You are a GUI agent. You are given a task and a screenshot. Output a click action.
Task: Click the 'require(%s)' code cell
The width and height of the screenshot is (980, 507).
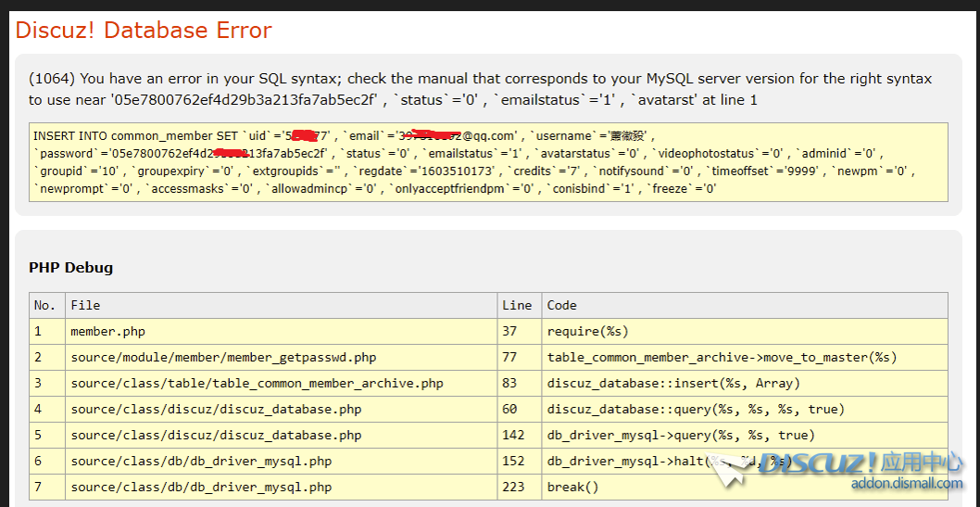click(745, 331)
